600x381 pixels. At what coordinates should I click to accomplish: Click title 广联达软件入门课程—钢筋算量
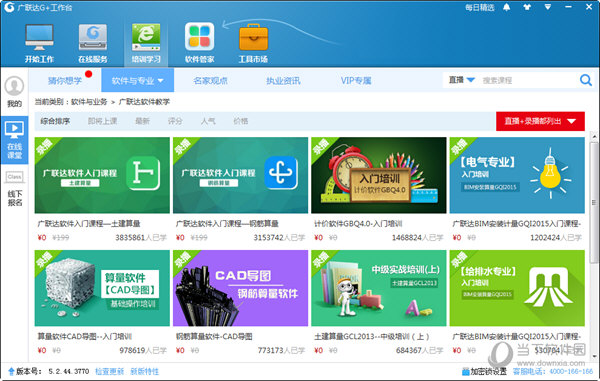click(x=227, y=223)
